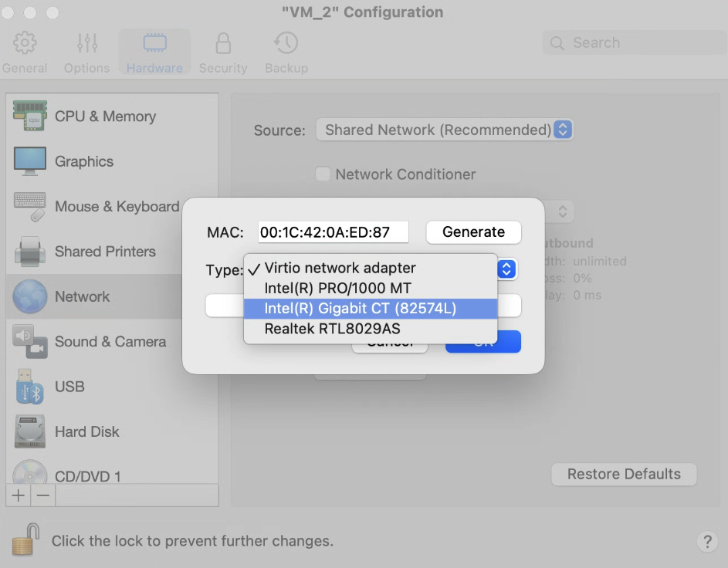Select the Graphics monitor icon
The height and width of the screenshot is (568, 728).
(29, 161)
